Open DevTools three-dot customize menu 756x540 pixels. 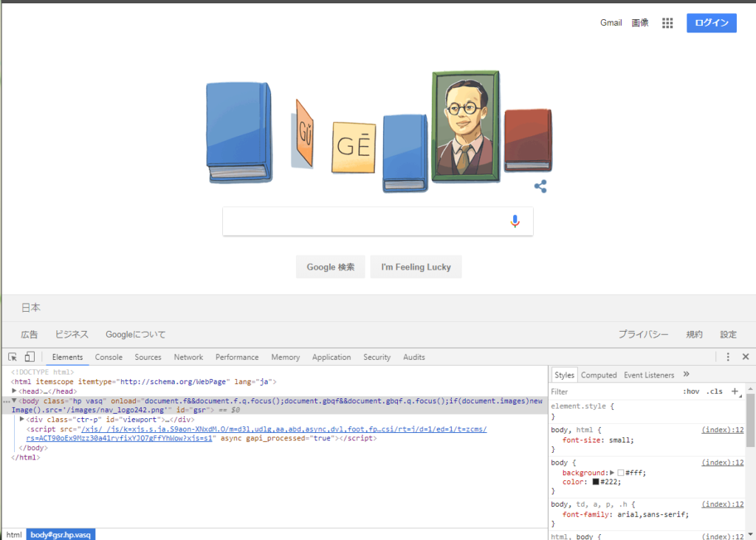(x=728, y=357)
